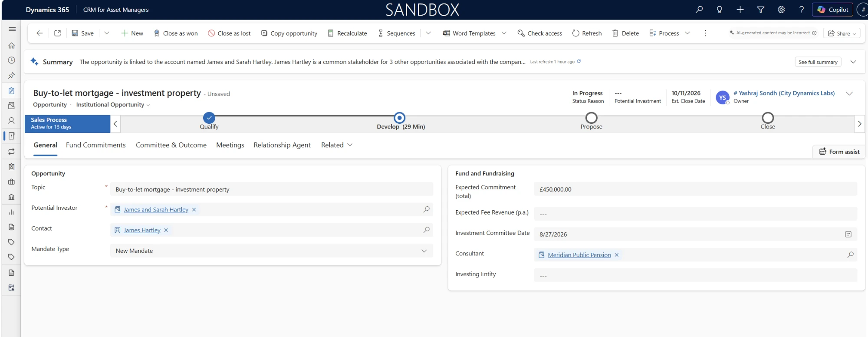Image resolution: width=868 pixels, height=337 pixels.
Task: Switch to the Fund Commitments tab
Action: point(96,145)
